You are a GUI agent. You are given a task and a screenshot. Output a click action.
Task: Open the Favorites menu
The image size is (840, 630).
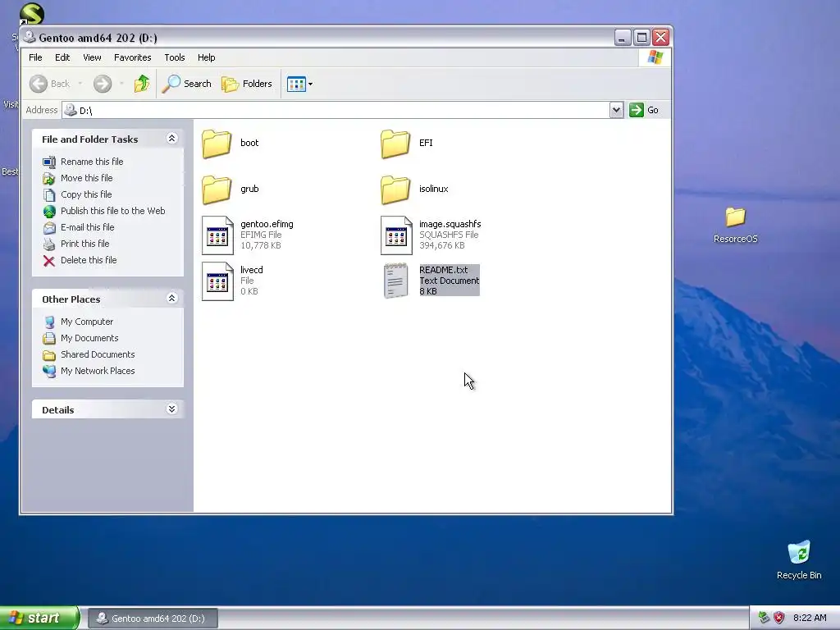pos(132,57)
